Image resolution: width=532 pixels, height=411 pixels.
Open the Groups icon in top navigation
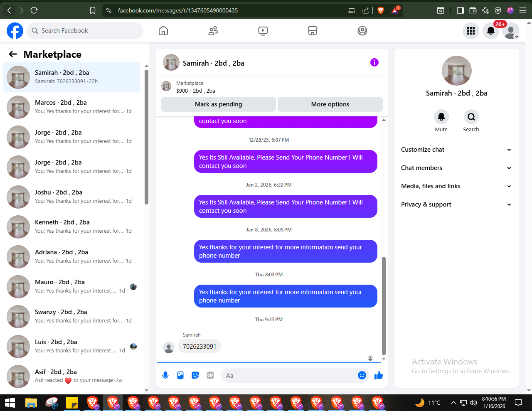tap(362, 31)
